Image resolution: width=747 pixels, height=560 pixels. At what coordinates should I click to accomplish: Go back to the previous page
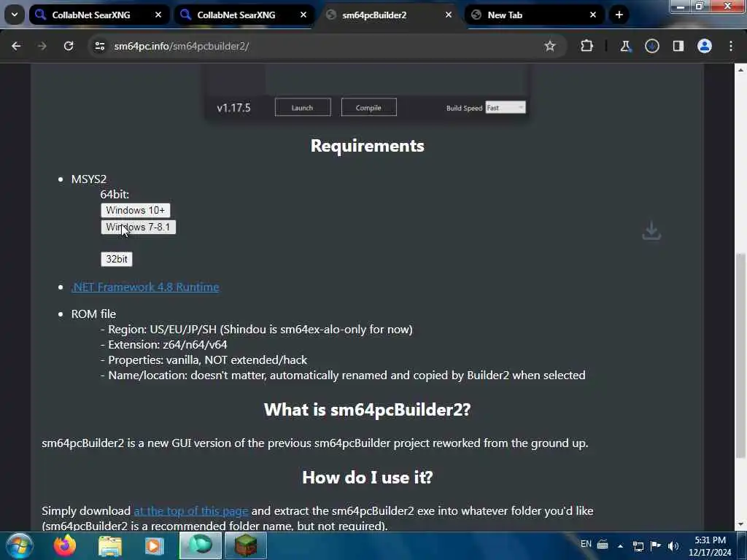(16, 46)
